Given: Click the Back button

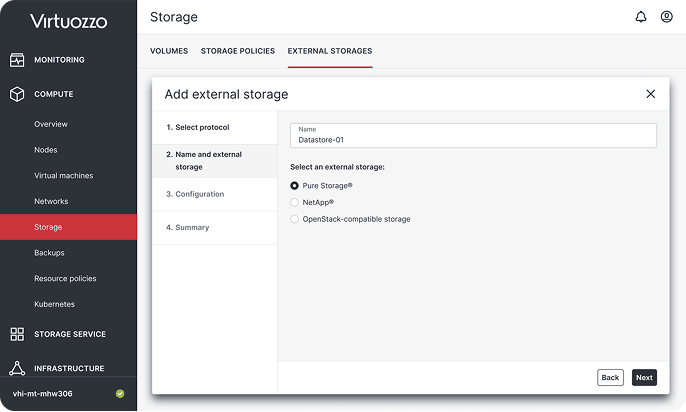Looking at the screenshot, I should (610, 377).
